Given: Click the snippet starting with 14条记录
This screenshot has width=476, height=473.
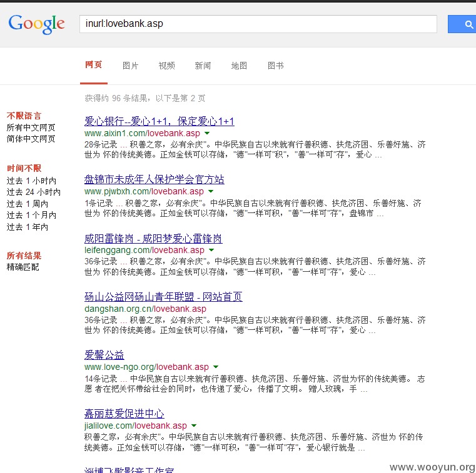Looking at the screenshot, I should pos(255,384).
